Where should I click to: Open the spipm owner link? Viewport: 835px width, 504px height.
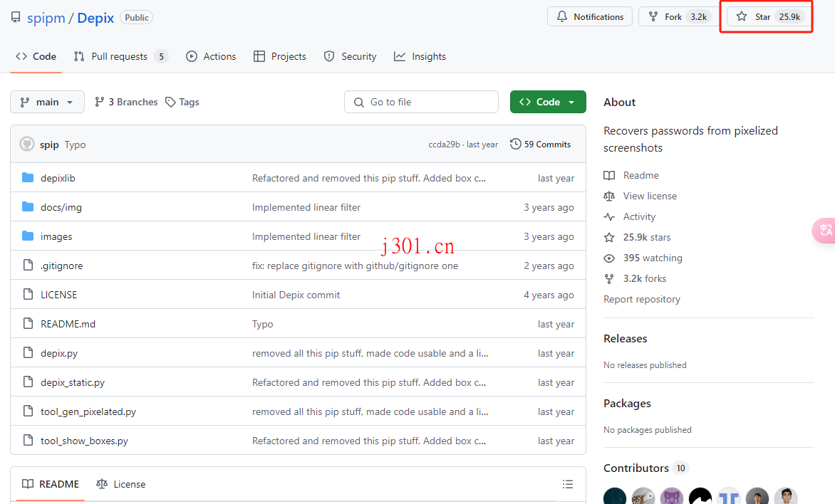point(46,18)
